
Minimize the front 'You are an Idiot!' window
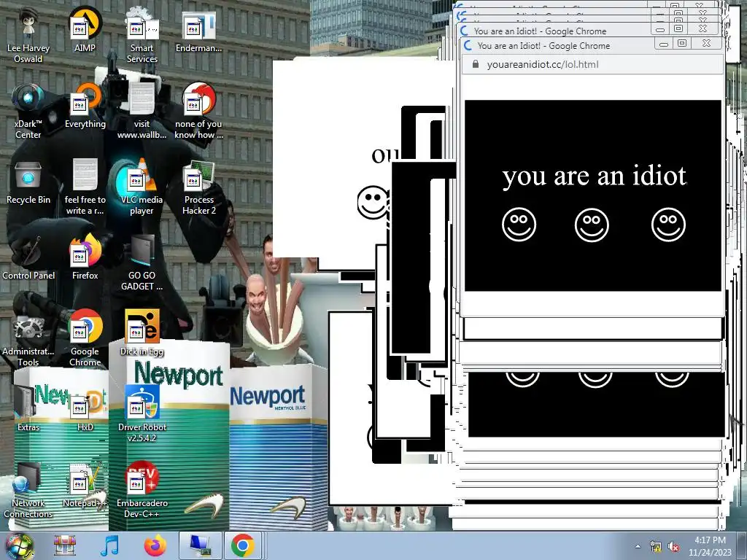pyautogui.click(x=664, y=44)
